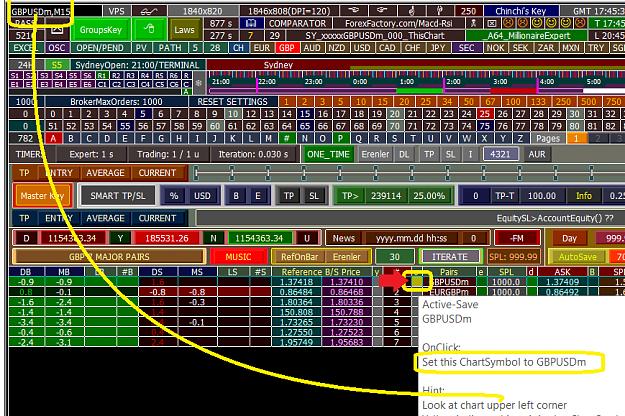
Task: Toggle the JPY currency filter
Action: (438, 48)
